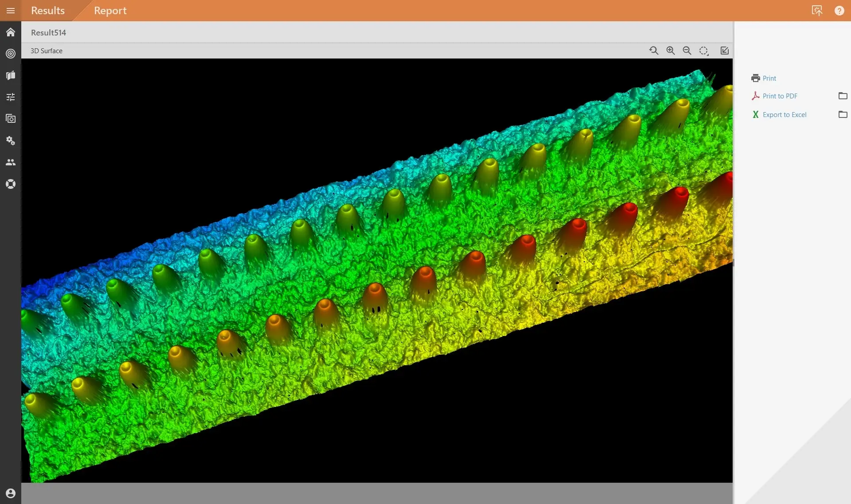Select the zoom in tool above the 3D view

click(671, 50)
